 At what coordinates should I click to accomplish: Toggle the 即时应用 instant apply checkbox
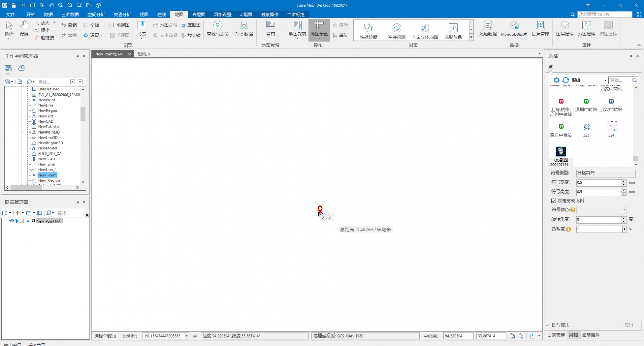548,325
